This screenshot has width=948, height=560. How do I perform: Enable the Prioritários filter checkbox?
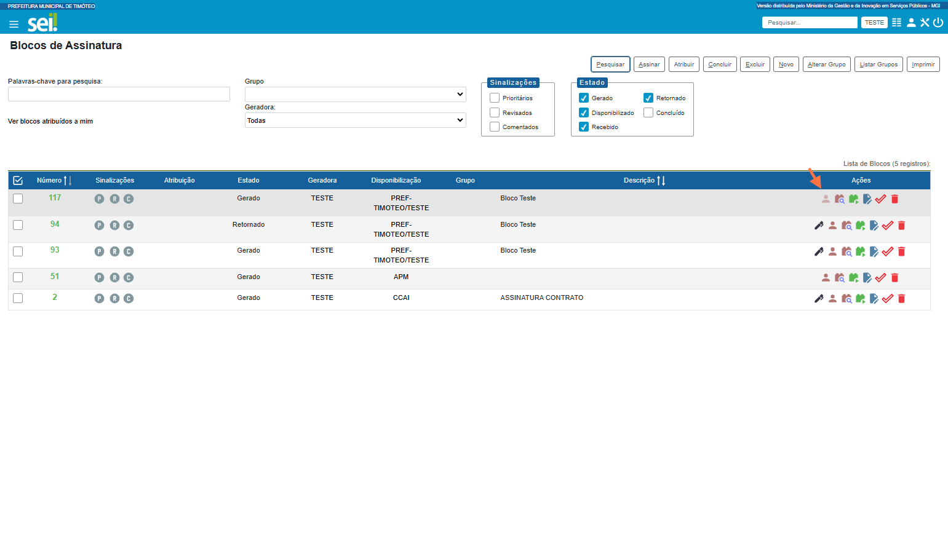coord(495,98)
